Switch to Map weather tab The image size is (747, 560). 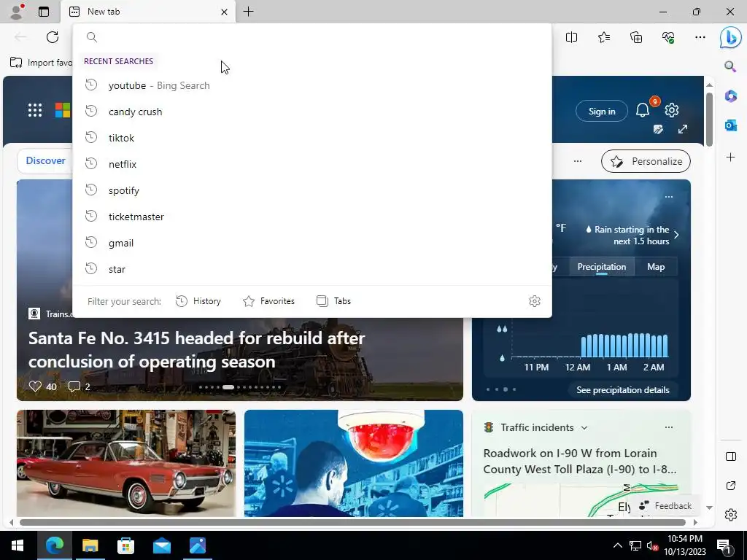pos(656,267)
